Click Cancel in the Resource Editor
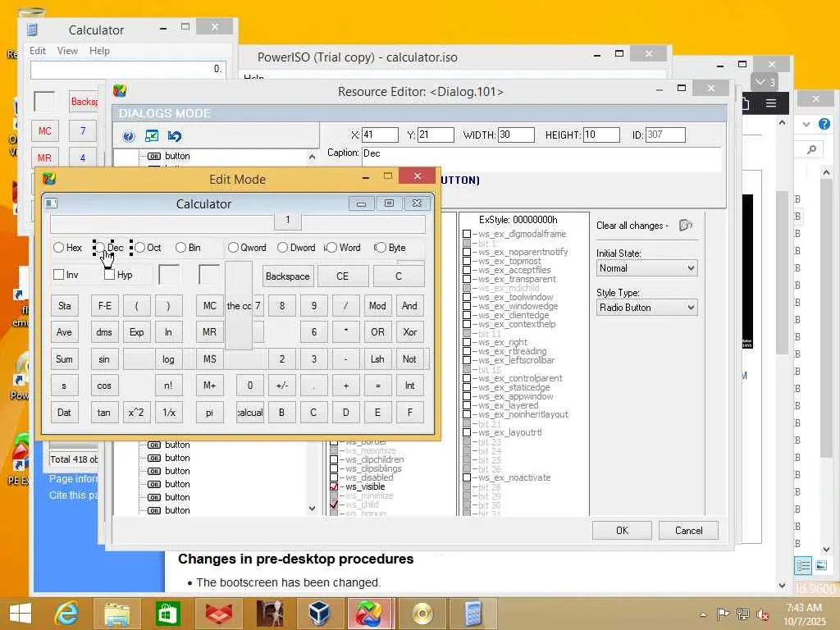Image resolution: width=840 pixels, height=630 pixels. click(688, 531)
